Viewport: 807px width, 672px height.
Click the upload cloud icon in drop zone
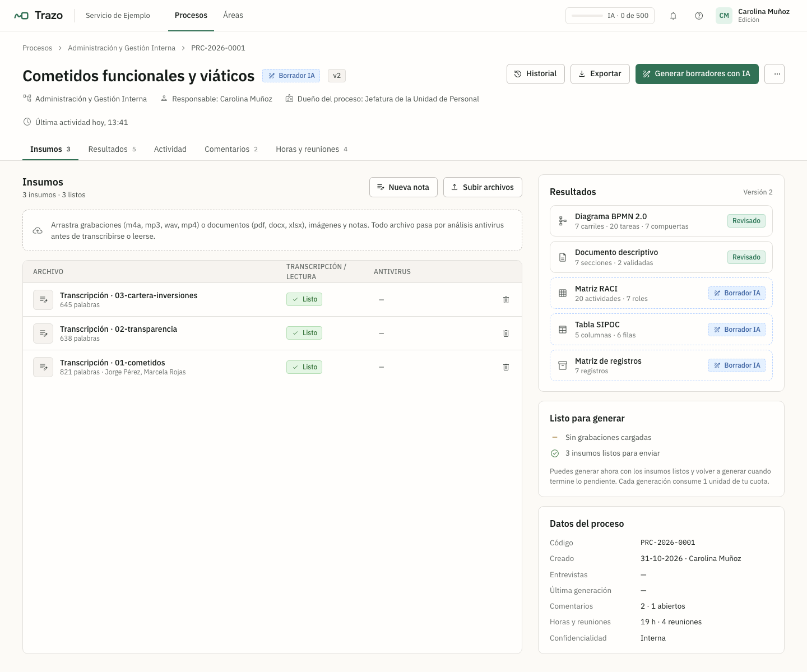point(38,230)
